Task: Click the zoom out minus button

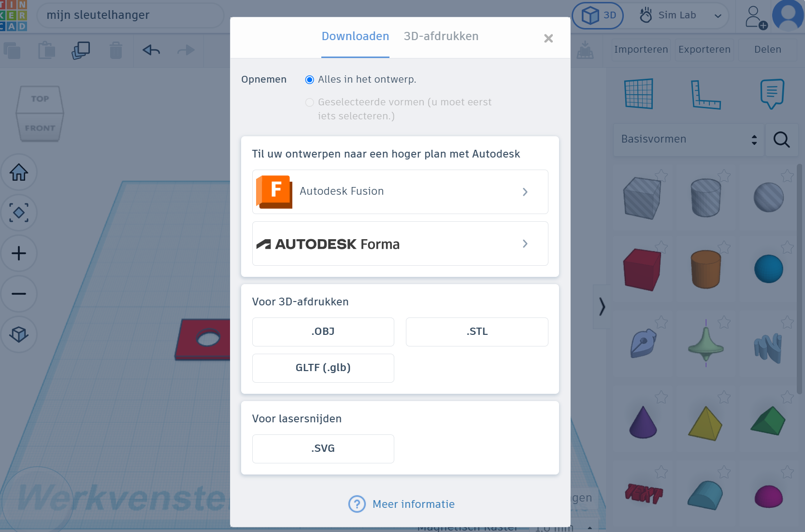Action: [x=19, y=294]
